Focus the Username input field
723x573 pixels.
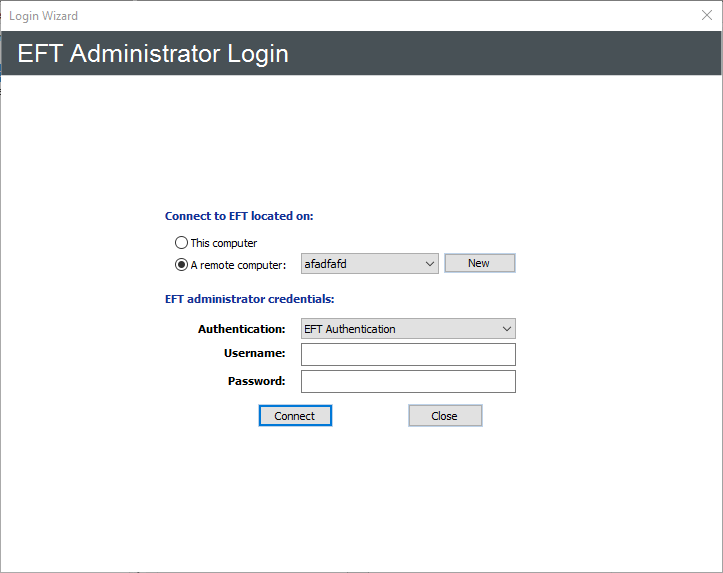pos(408,355)
